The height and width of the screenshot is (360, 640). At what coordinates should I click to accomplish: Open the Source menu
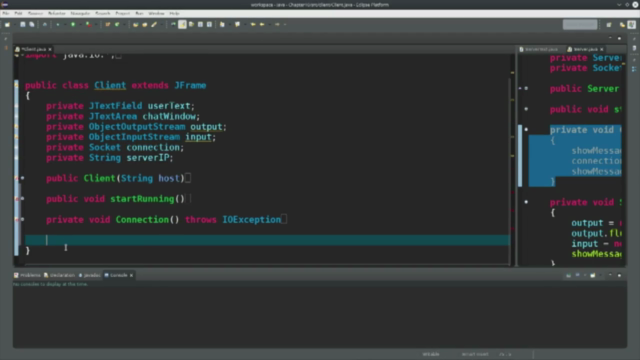(x=35, y=13)
